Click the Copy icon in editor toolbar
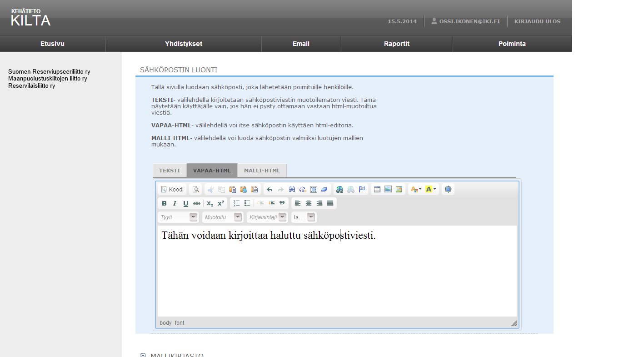 (x=221, y=190)
